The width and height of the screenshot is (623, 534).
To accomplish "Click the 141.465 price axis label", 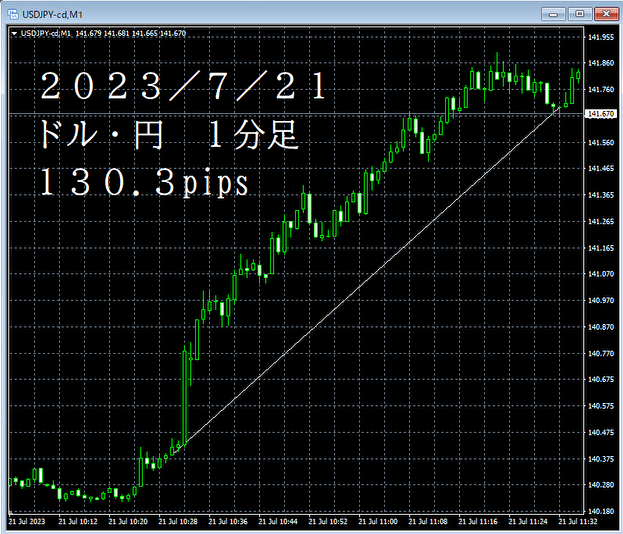I will 601,168.
